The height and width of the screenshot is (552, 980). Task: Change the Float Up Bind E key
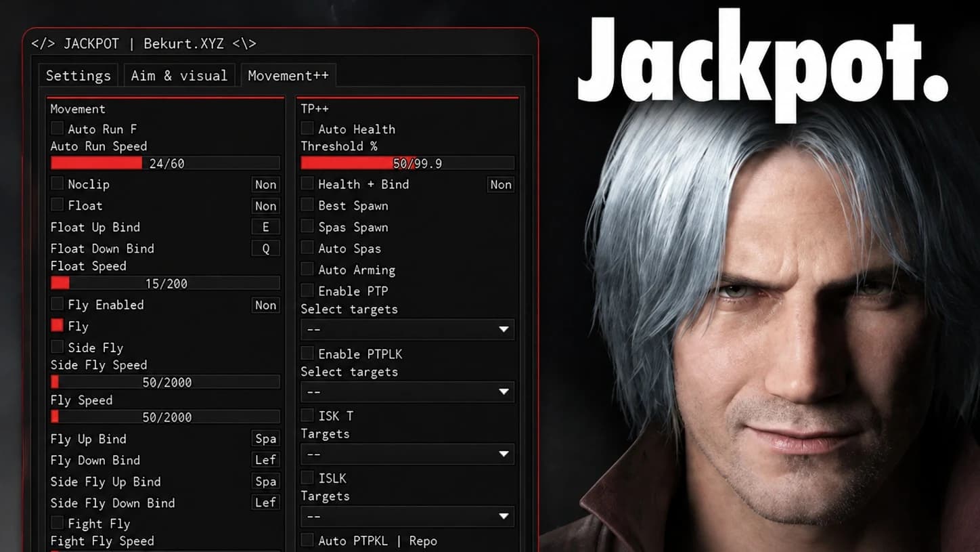point(265,227)
